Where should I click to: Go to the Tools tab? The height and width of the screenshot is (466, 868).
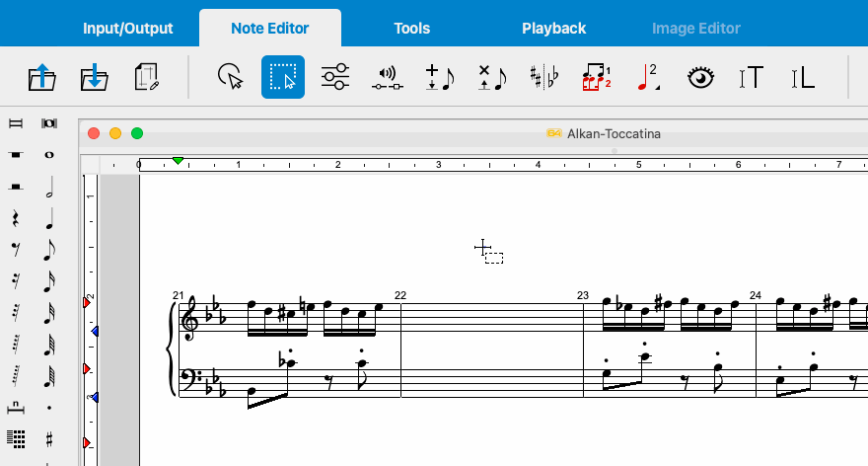(411, 28)
